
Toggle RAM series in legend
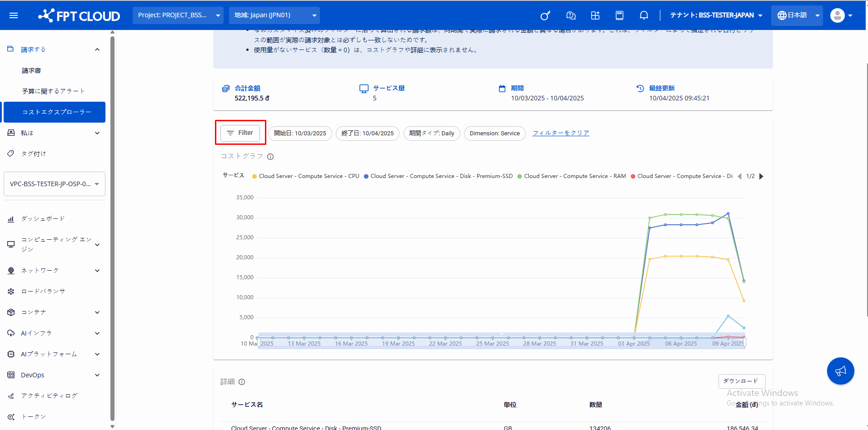(572, 176)
